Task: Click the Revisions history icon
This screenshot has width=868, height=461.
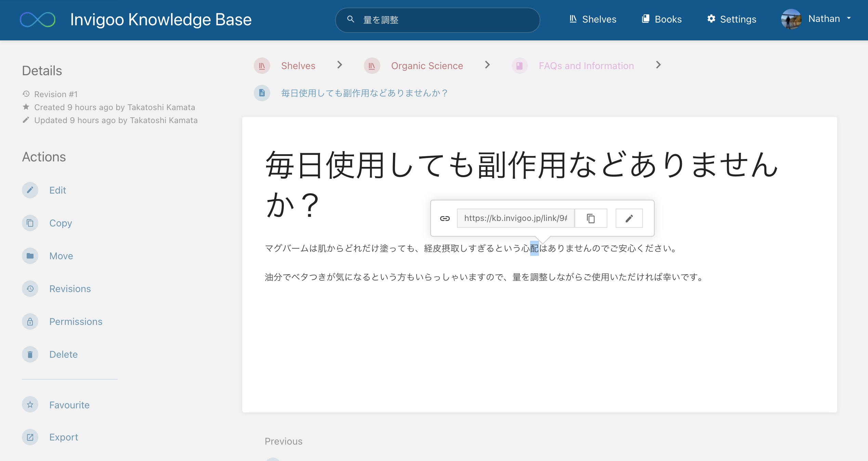Action: [30, 289]
